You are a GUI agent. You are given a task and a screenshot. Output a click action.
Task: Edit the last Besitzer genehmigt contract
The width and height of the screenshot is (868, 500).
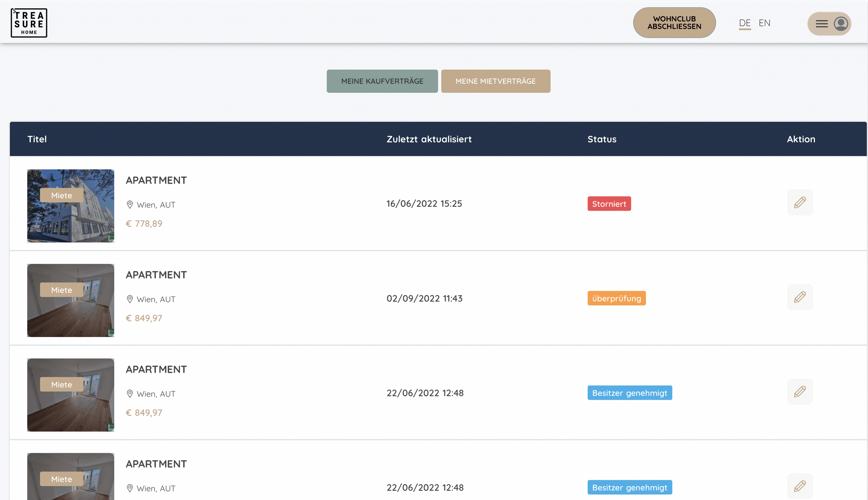point(800,486)
